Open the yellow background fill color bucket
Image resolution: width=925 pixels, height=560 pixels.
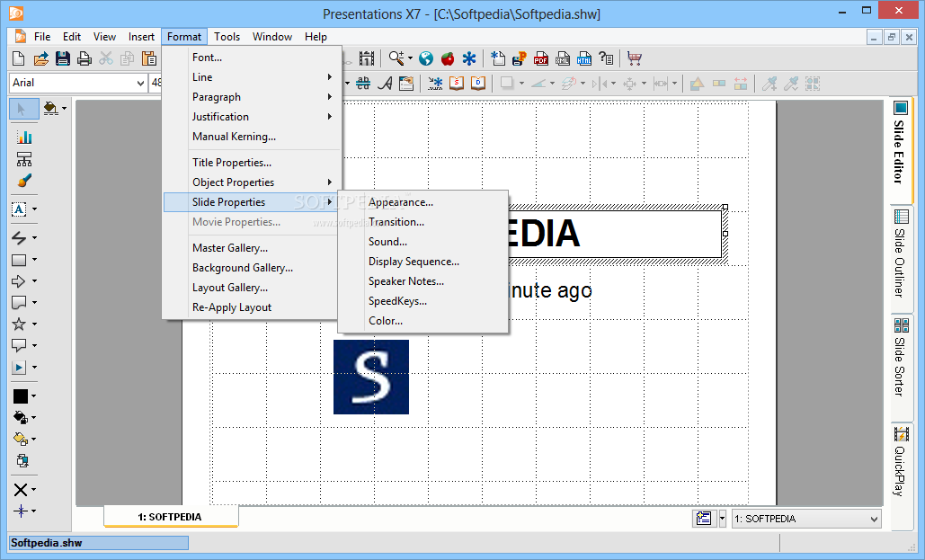point(20,439)
